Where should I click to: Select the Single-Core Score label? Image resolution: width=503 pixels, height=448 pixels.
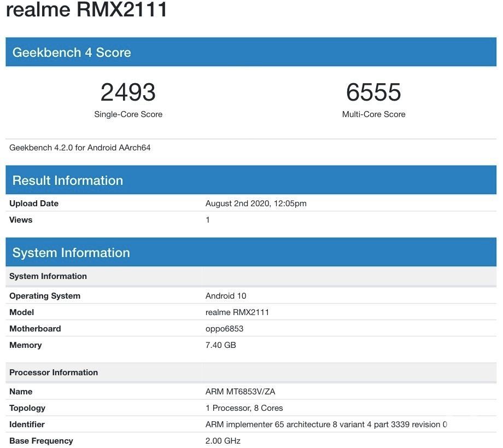pos(127,114)
